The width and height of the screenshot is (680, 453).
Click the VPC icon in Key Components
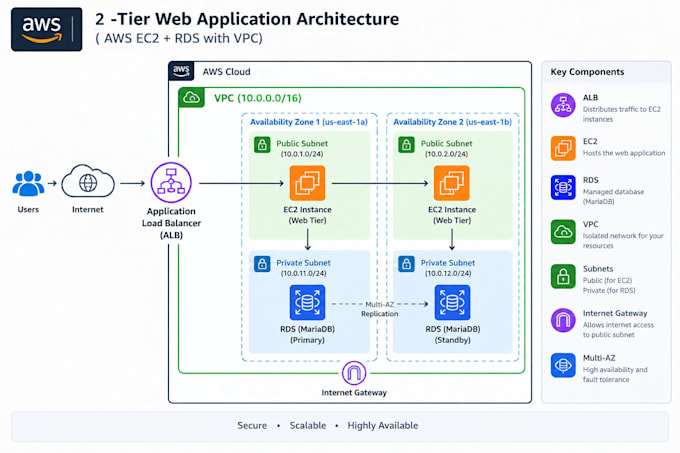(563, 232)
